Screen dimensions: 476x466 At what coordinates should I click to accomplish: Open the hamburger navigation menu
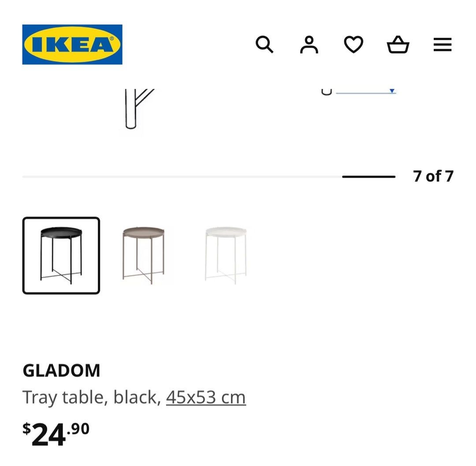pos(443,44)
